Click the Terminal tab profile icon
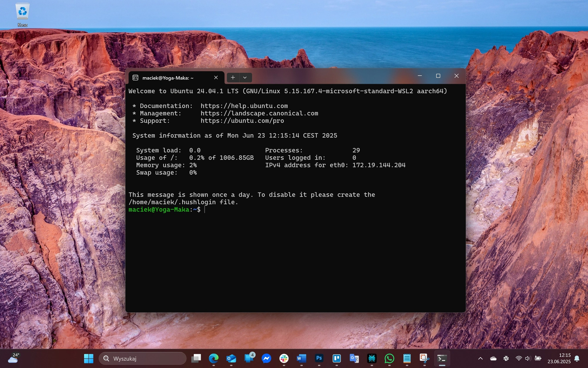Screen dimensions: 588x368 pos(136,78)
